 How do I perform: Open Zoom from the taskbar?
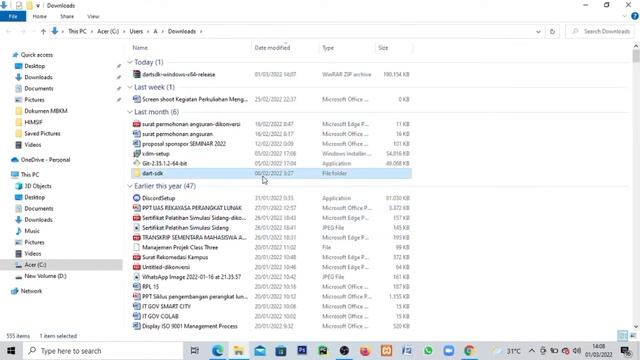pos(449,351)
